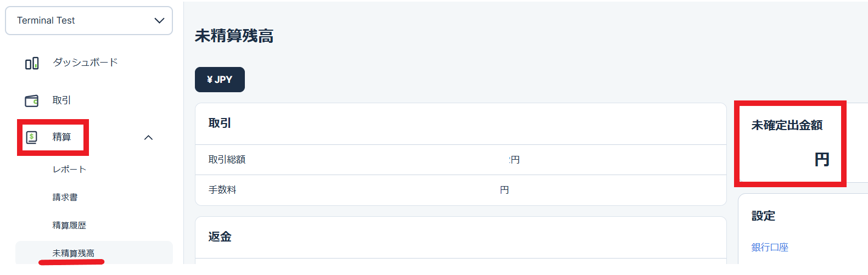Click the receipt icon beside 精算
Image resolution: width=868 pixels, height=275 pixels.
(32, 137)
